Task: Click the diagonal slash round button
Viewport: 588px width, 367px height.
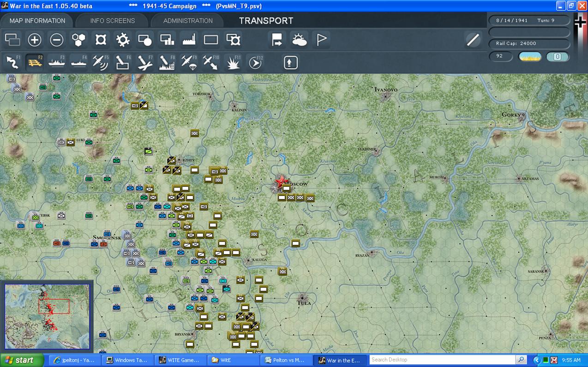Action: pos(473,40)
